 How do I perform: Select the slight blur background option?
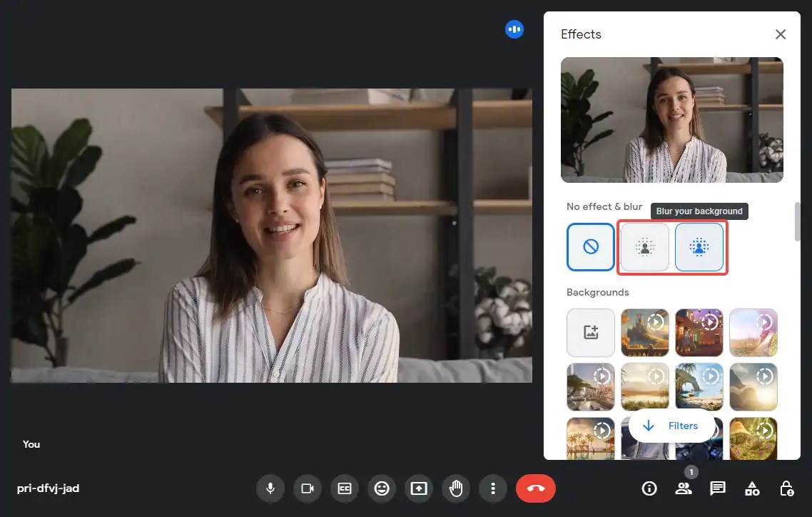point(644,246)
